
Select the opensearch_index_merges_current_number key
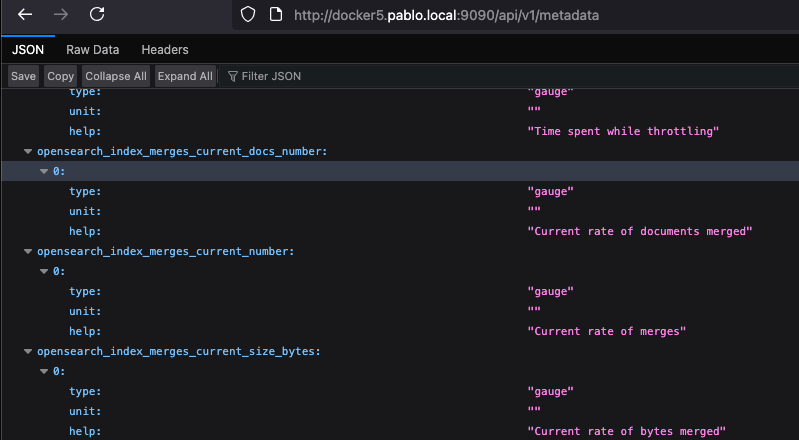pyautogui.click(x=166, y=251)
